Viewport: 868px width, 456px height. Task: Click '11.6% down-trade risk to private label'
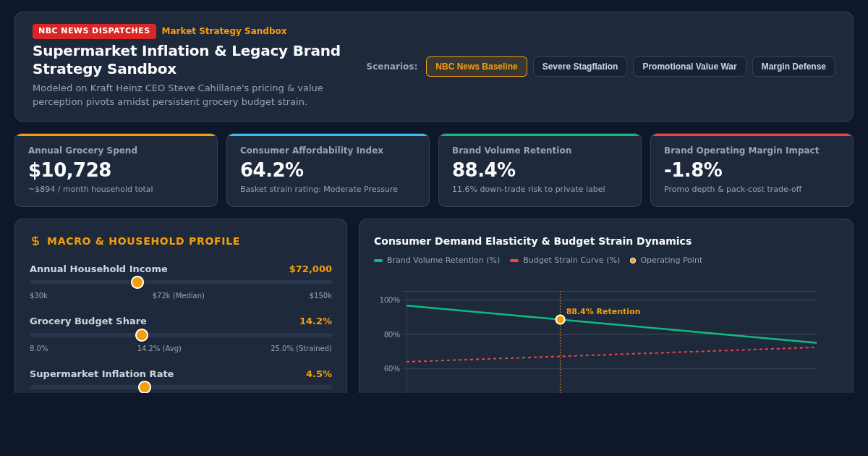click(x=529, y=190)
